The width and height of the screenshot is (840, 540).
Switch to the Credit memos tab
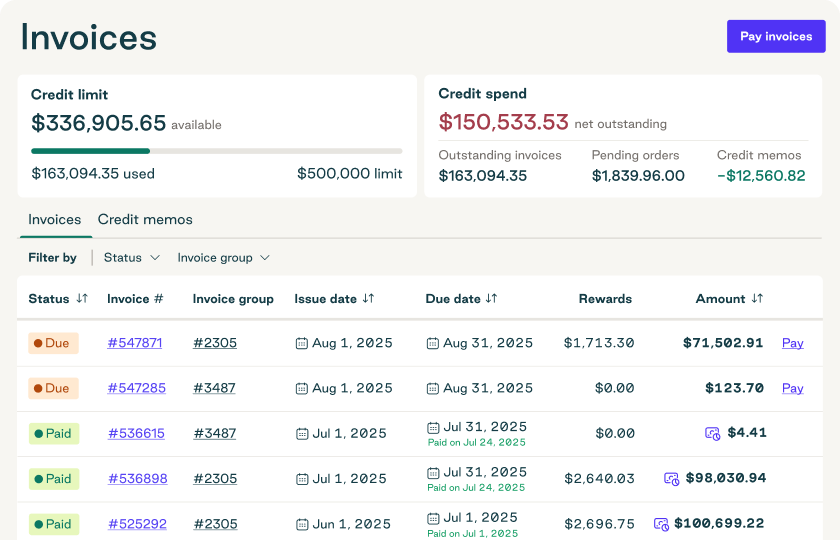(145, 220)
